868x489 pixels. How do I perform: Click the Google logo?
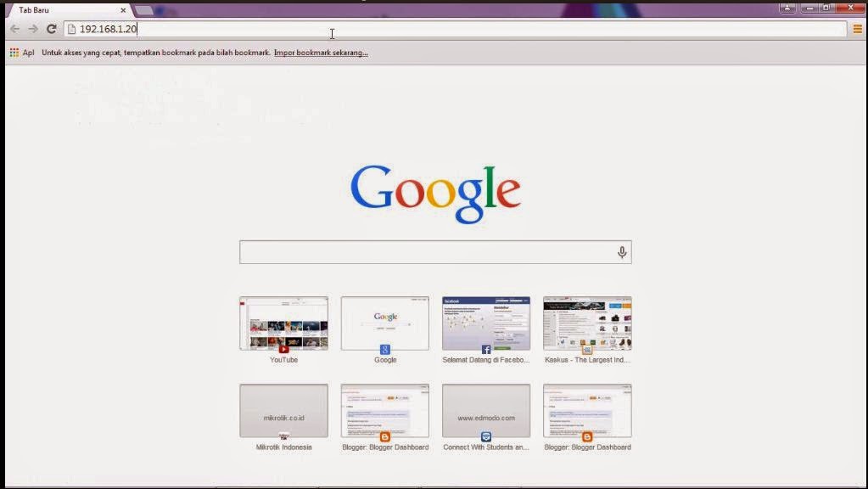tap(435, 194)
